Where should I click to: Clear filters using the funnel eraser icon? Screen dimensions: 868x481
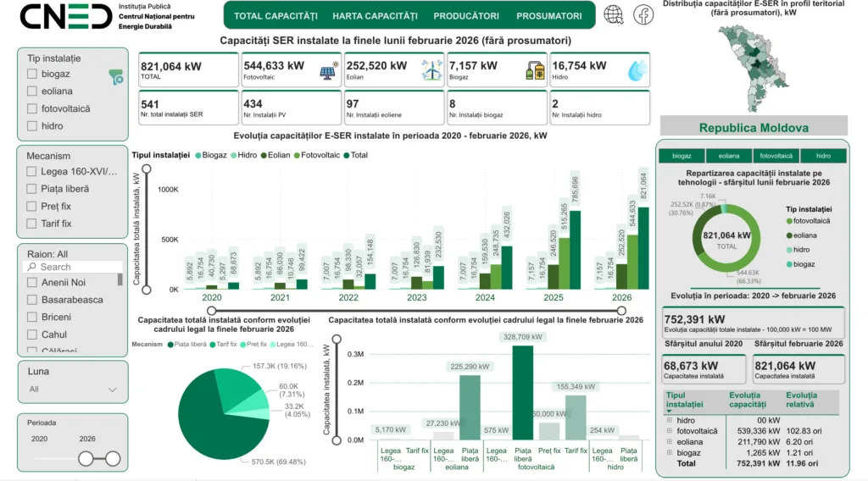coord(116,78)
